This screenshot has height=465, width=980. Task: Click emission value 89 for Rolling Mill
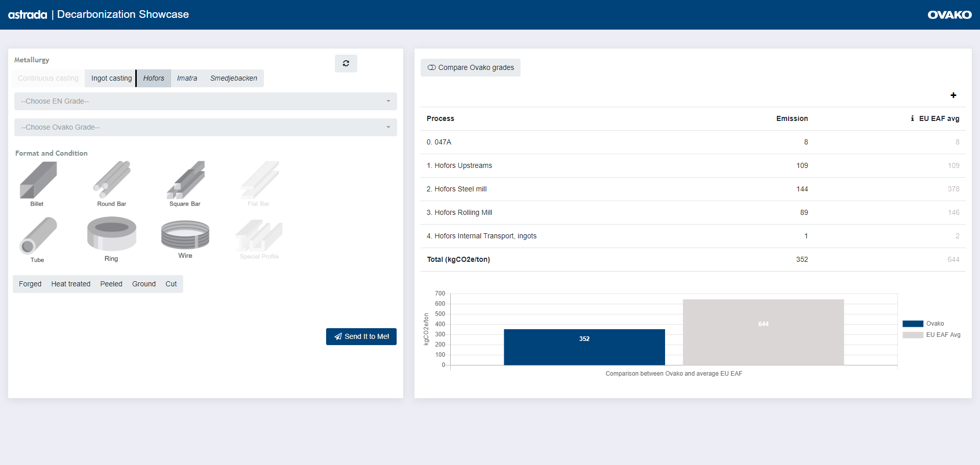[804, 212]
